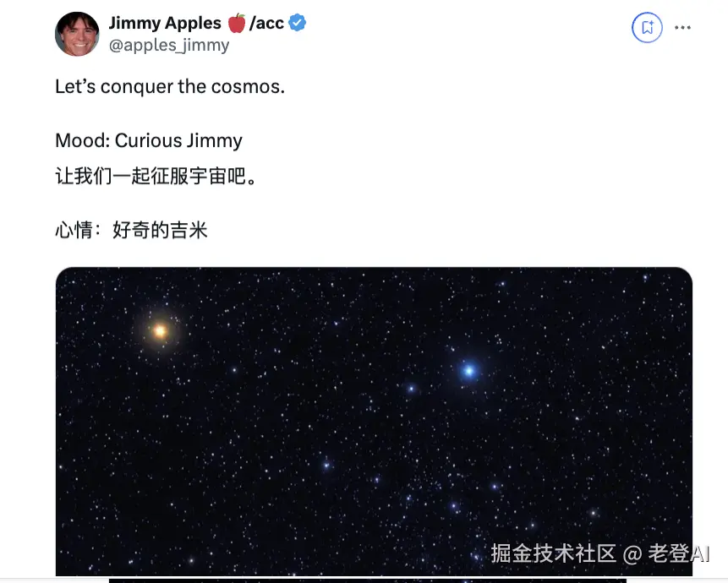This screenshot has width=728, height=583.
Task: Open the @apples_jimmy handle link
Action: coord(169,46)
